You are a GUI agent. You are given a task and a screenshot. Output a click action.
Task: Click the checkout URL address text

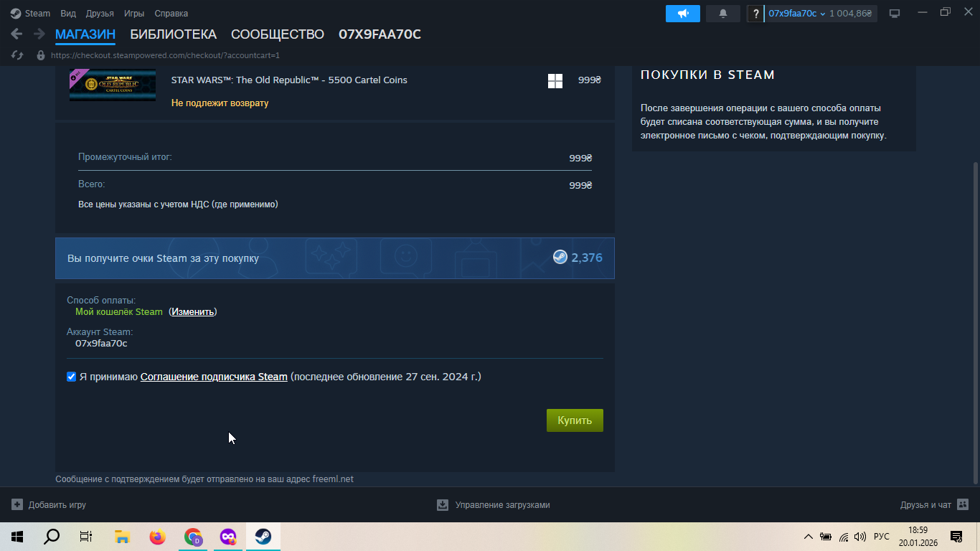(165, 55)
